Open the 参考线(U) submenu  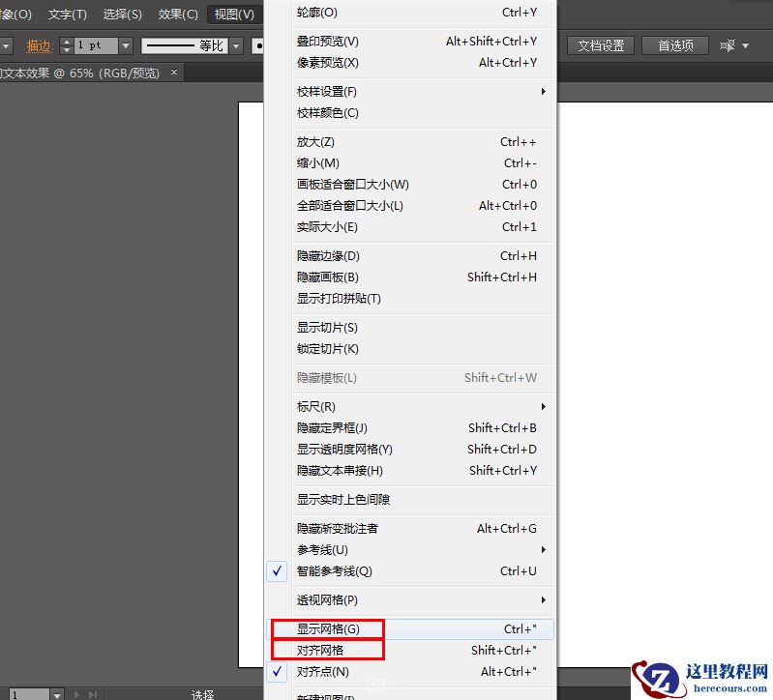click(x=425, y=549)
